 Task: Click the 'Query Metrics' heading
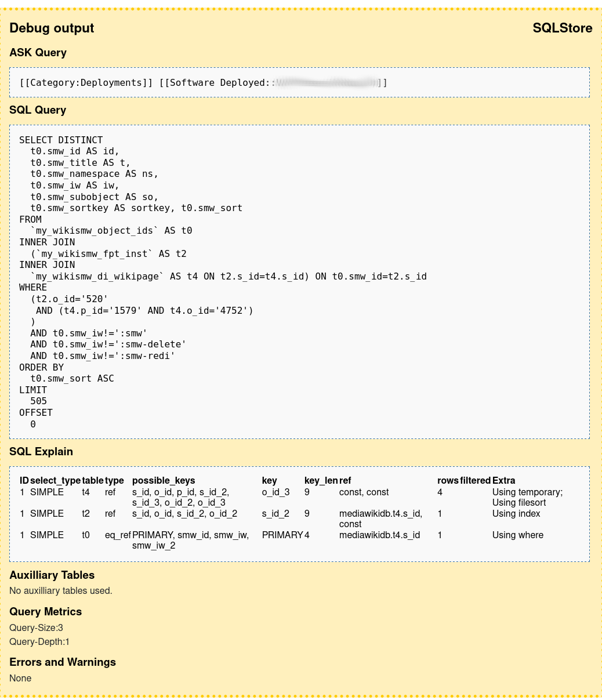(46, 612)
